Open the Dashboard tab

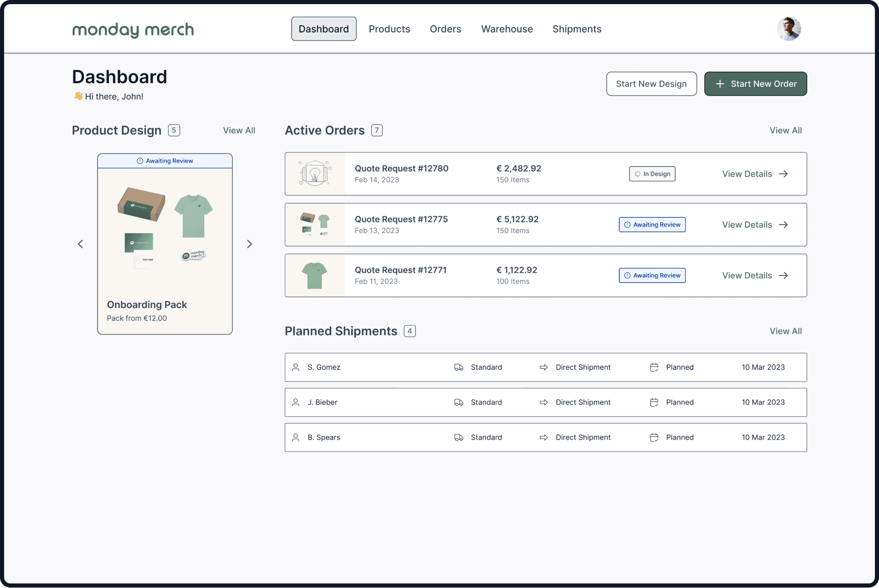pos(323,29)
